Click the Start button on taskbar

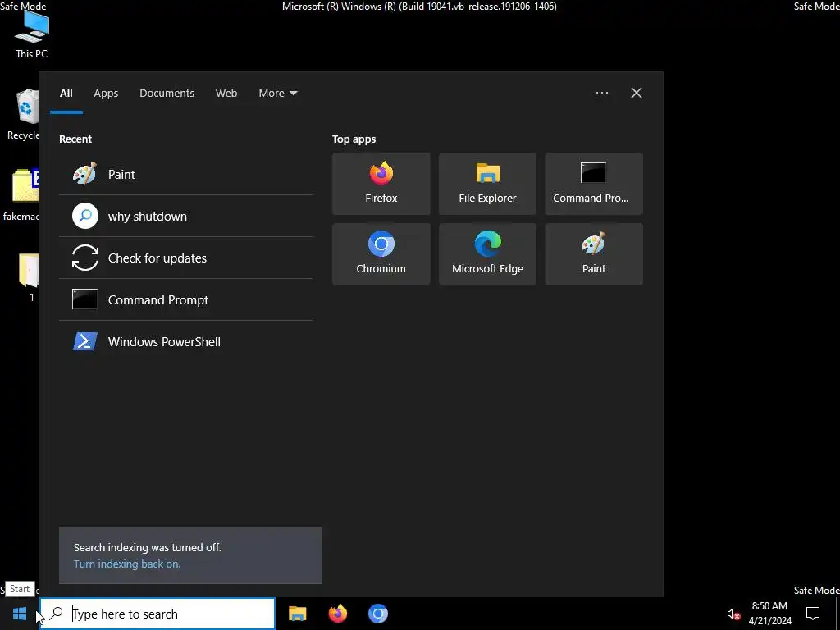[x=20, y=614]
